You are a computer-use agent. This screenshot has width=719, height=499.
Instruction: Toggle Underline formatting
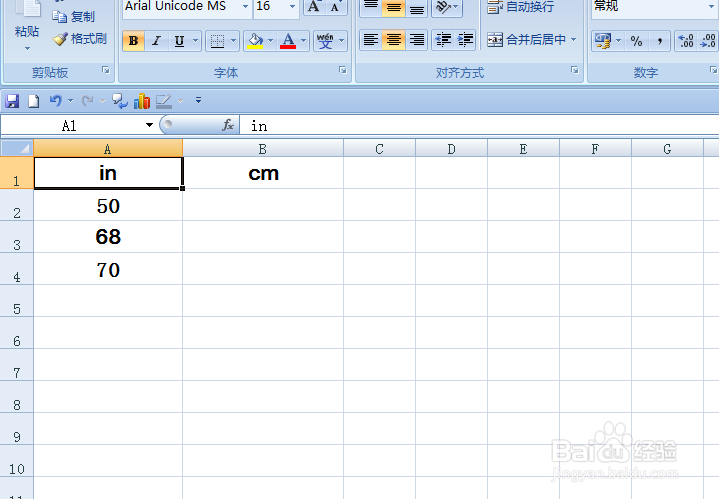tap(180, 40)
